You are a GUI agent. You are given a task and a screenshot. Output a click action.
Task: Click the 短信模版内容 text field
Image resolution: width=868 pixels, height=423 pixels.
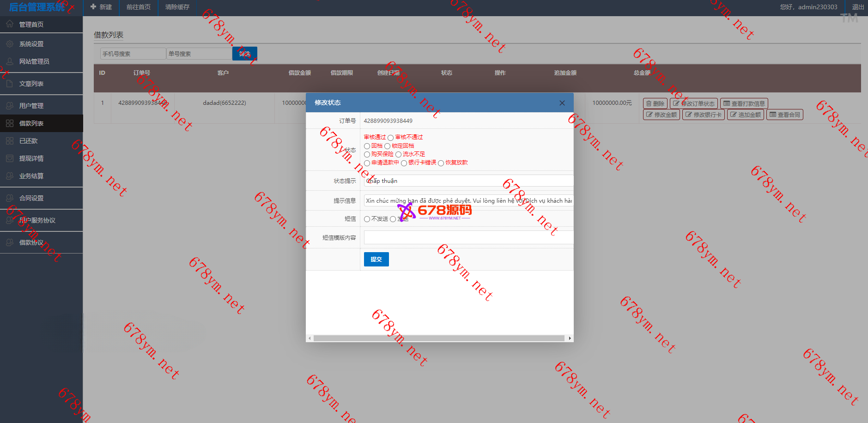pos(467,237)
